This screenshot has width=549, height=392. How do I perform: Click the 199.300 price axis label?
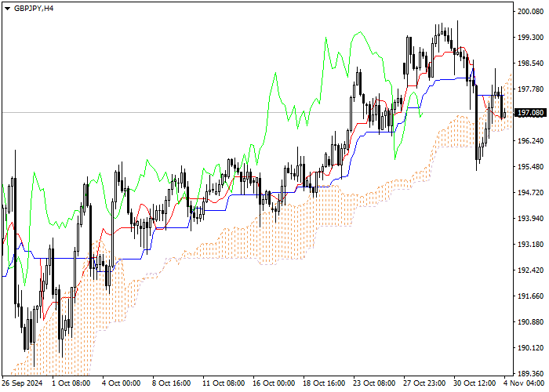[x=530, y=37]
